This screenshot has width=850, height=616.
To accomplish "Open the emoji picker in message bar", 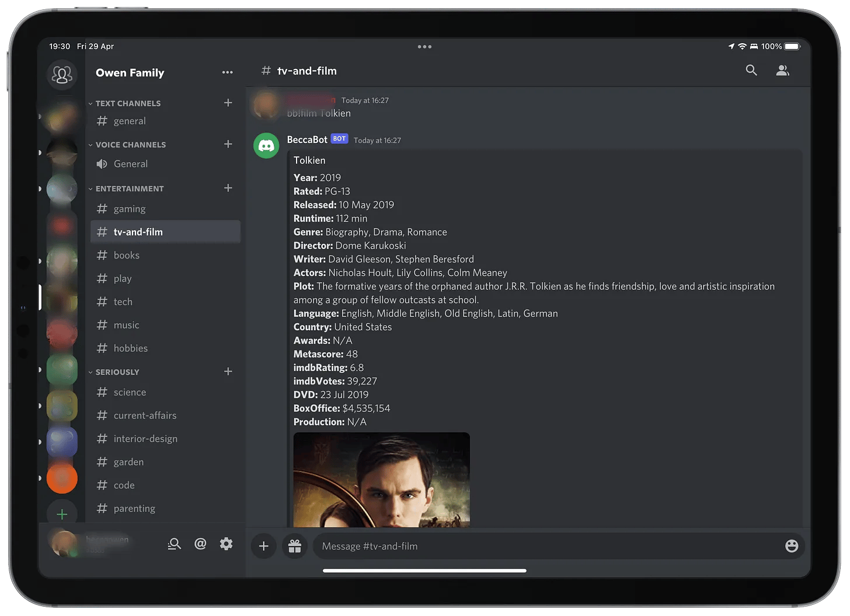I will pyautogui.click(x=791, y=546).
